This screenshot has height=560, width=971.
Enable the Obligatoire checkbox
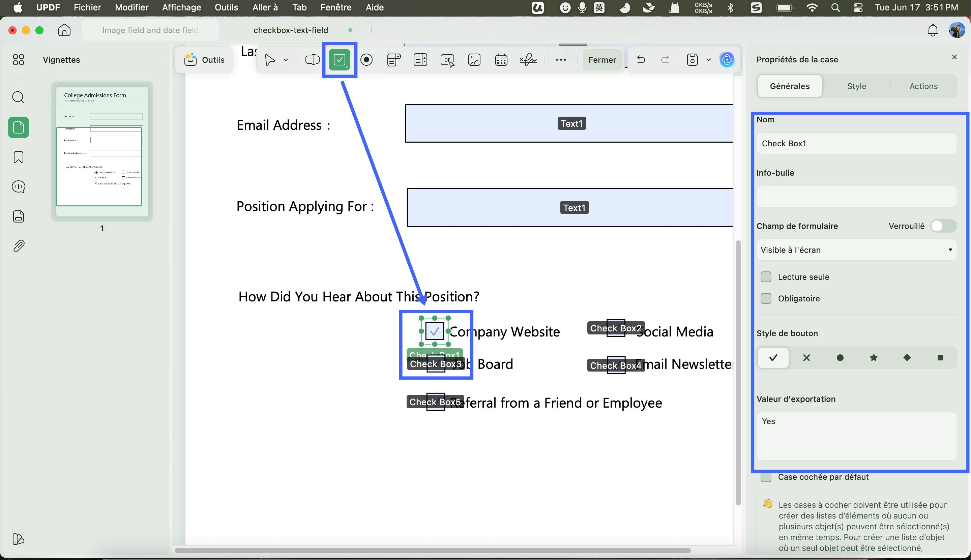(766, 298)
